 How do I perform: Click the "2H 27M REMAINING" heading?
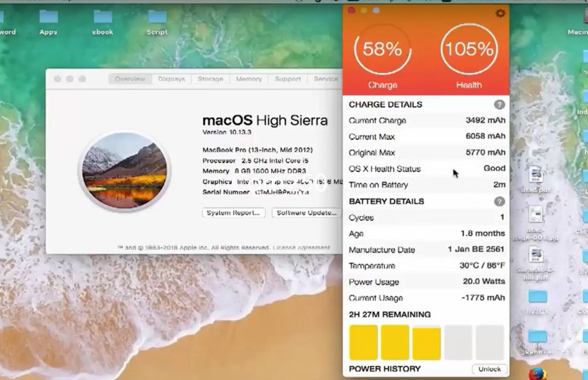coord(390,315)
